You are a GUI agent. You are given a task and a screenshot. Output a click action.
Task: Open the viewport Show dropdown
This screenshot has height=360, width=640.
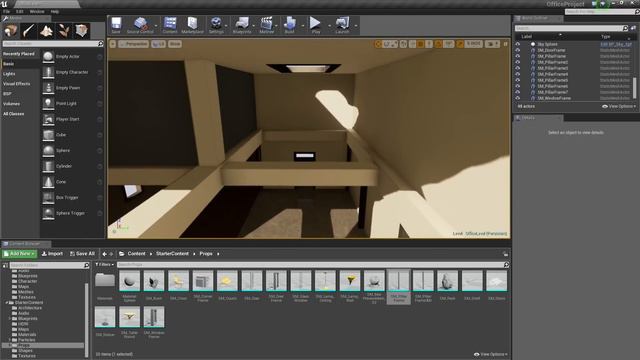click(x=175, y=44)
